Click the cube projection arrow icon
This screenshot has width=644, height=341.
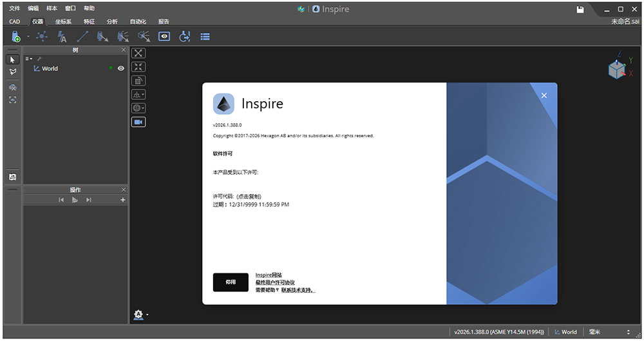point(144,37)
